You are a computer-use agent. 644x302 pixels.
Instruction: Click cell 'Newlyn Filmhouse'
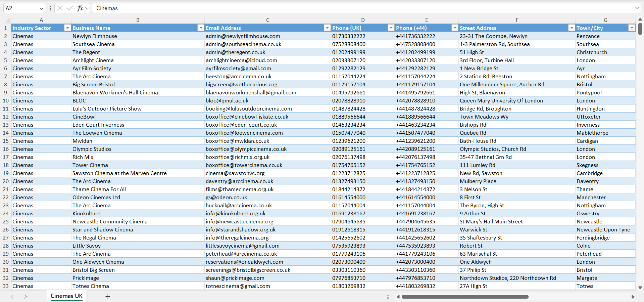138,36
